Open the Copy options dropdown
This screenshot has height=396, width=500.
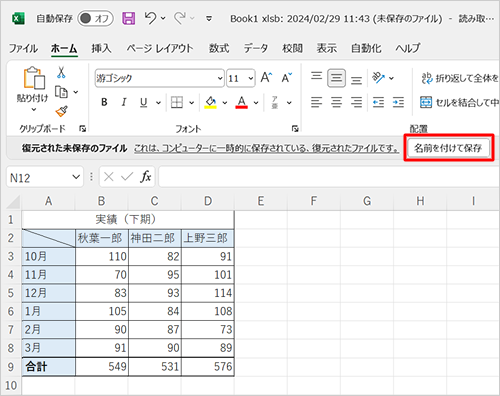(x=76, y=92)
